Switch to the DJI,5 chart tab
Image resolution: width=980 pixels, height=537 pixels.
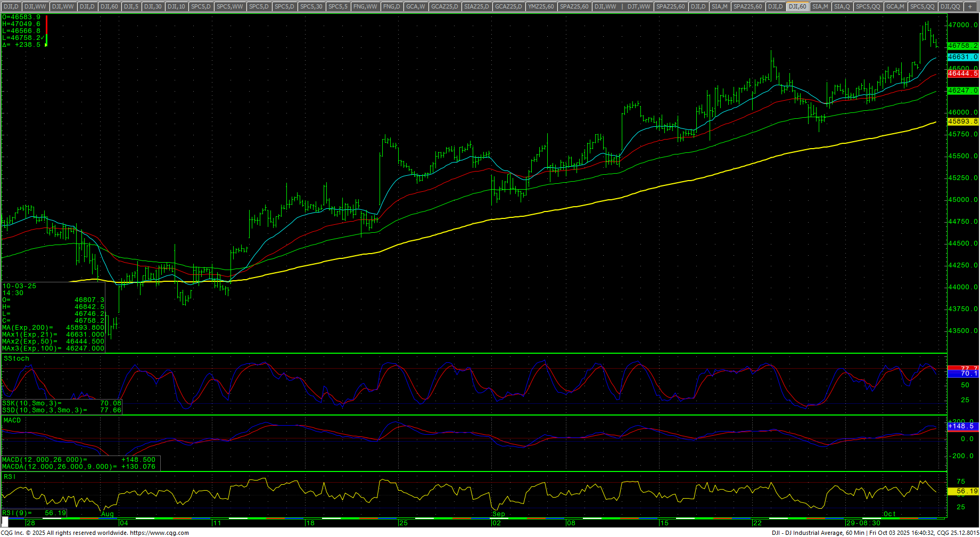(x=130, y=6)
